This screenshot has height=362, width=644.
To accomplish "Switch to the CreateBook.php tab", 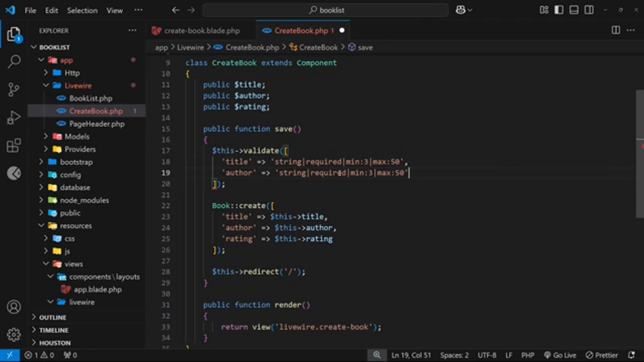I will 303,31.
